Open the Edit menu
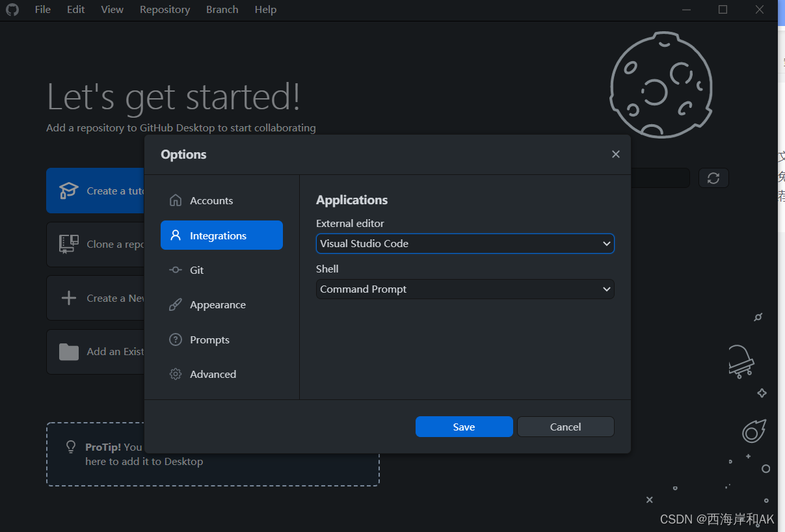Image resolution: width=785 pixels, height=532 pixels. click(x=75, y=10)
